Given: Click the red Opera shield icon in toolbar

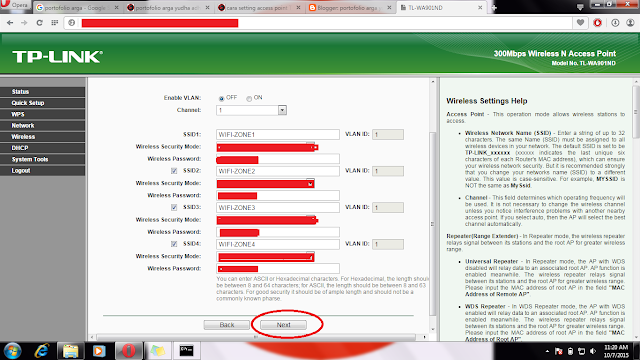Looking at the screenshot, I should pos(598,23).
